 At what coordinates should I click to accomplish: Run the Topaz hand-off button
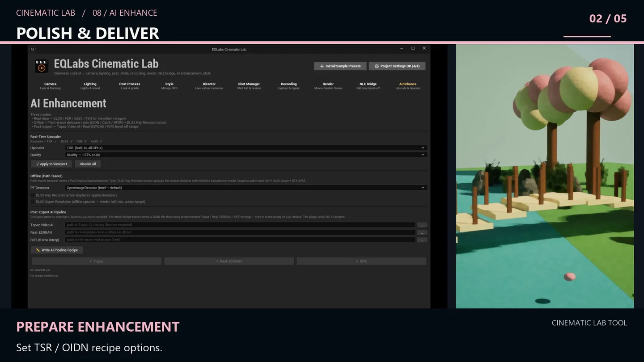pos(97,261)
